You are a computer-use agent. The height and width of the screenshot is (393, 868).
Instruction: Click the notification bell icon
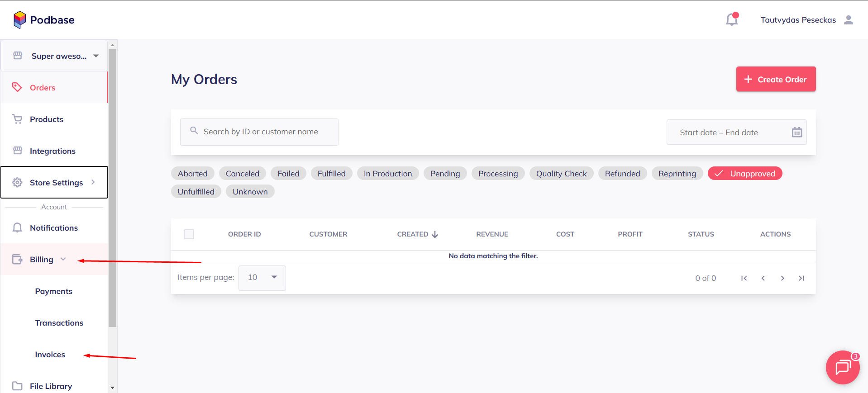pyautogui.click(x=731, y=19)
